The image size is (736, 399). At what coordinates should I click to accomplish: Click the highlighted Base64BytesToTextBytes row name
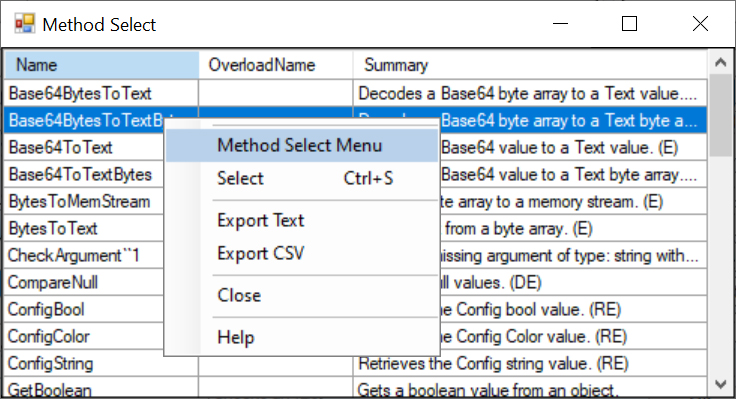pyautogui.click(x=86, y=121)
